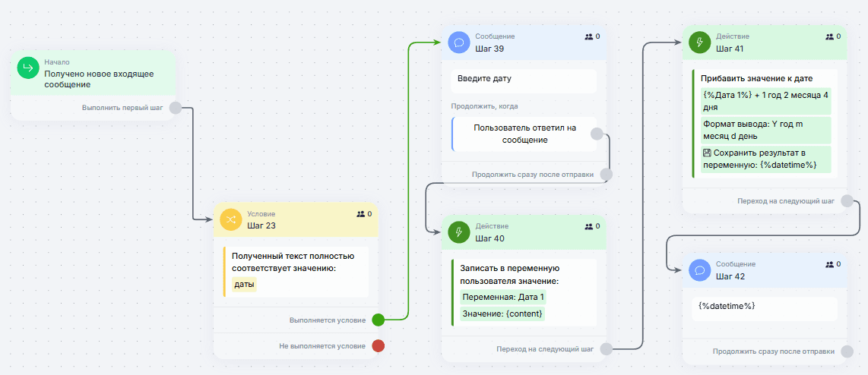This screenshot has height=375, width=868.
Task: Click 'Формат вывода: Y год m' tag
Action: [766, 130]
